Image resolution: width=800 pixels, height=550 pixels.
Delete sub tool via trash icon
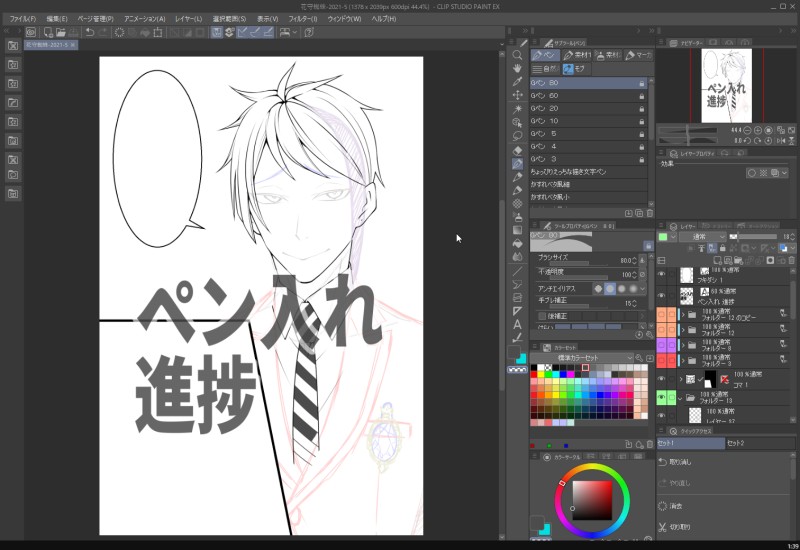click(649, 213)
